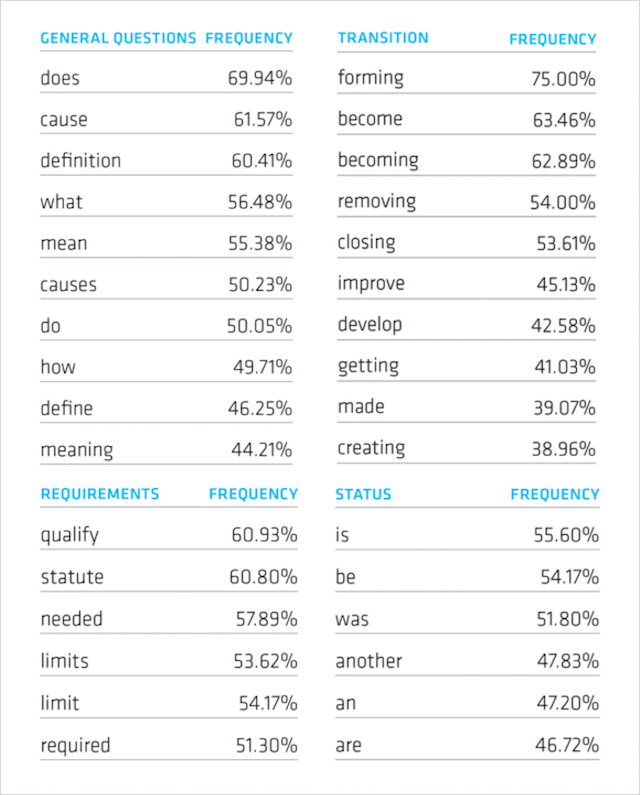Click the 55.60% value beside 'is'
Screen dimensions: 640x795
(x=566, y=535)
